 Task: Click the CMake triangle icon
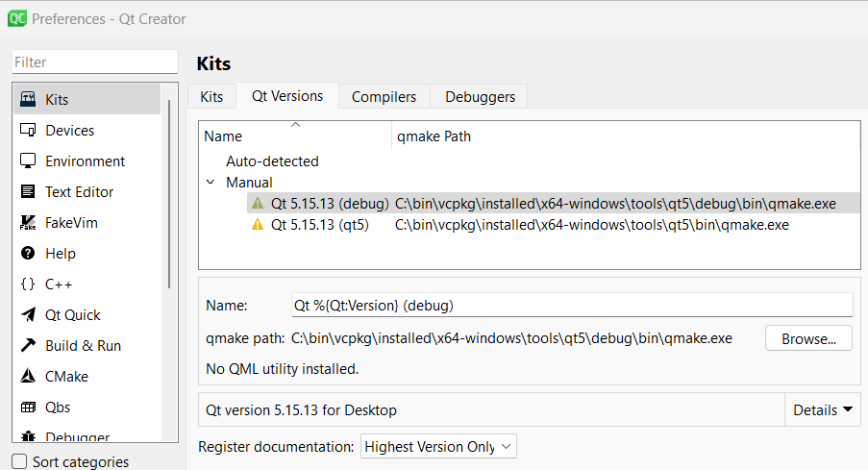click(28, 377)
